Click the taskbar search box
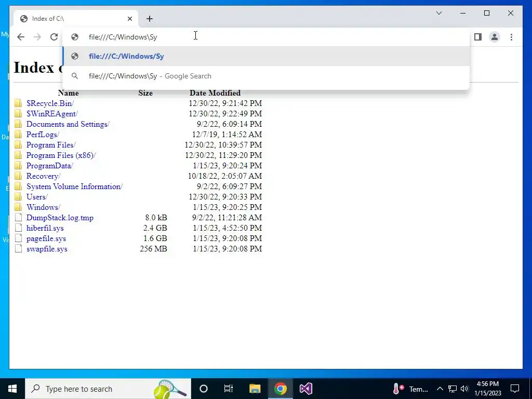Image resolution: width=532 pixels, height=399 pixels. 108,389
